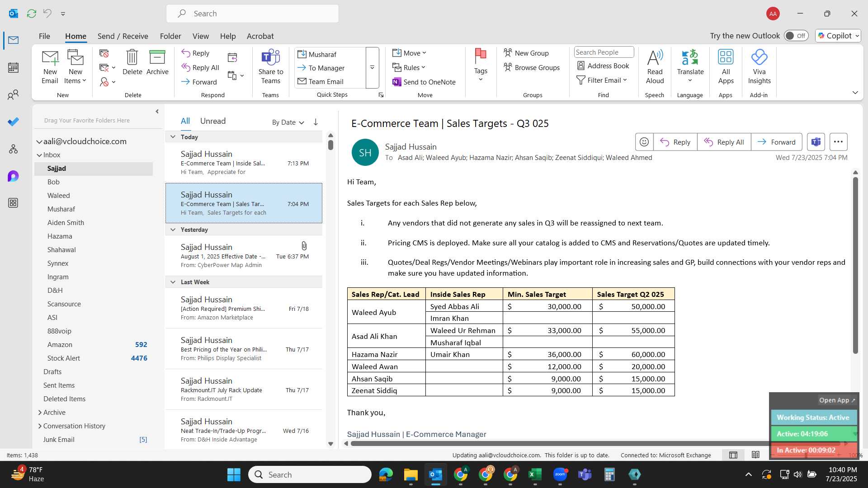
Task: Expand the Archive folder
Action: (40, 413)
